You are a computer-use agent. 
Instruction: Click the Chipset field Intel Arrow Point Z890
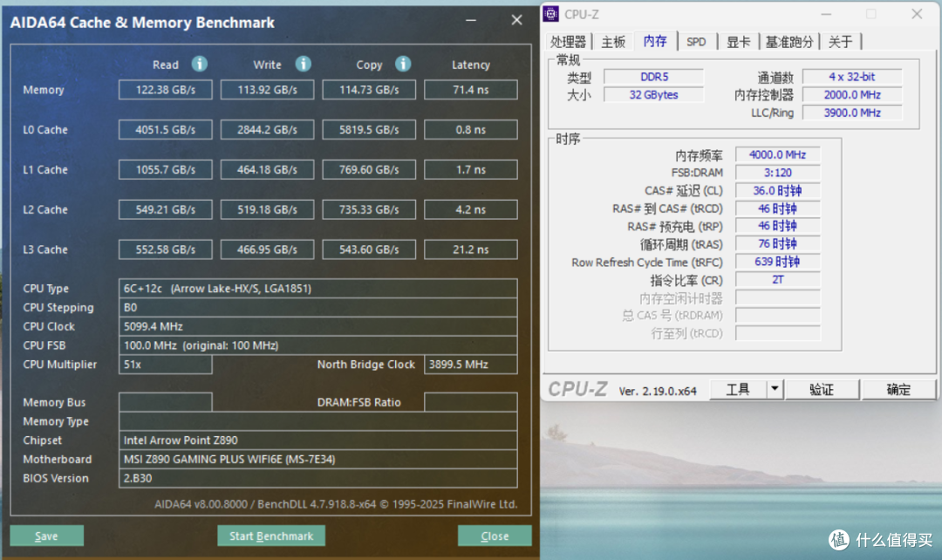coord(317,440)
